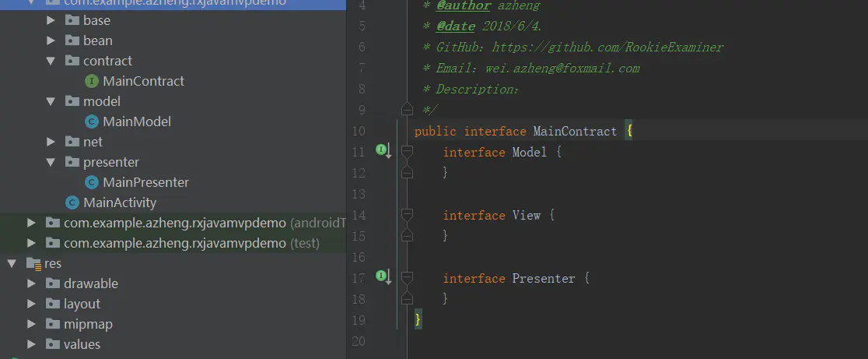Click the drawable folder icon
Viewport: 868px width, 359px height.
[x=53, y=283]
